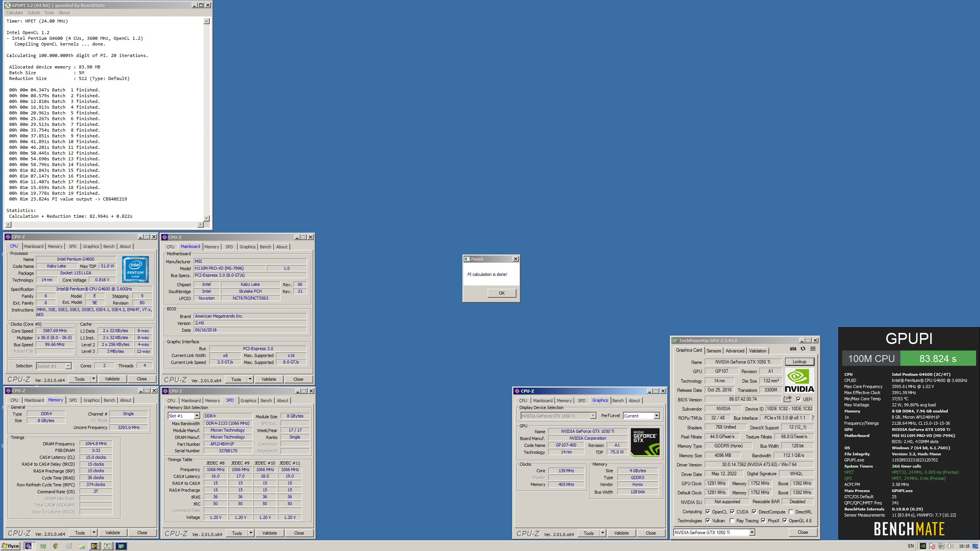
Task: Click the GPU-Z refresh icon
Action: 803,349
